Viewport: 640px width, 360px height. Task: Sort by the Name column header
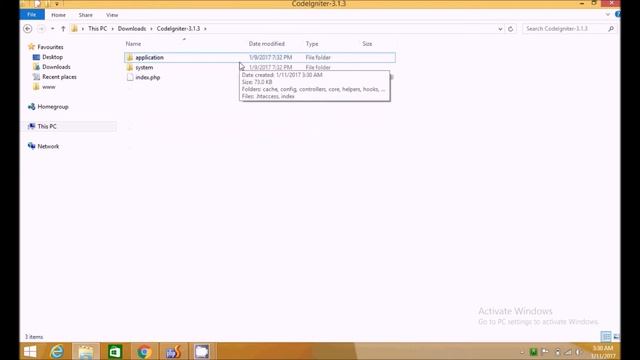tap(133, 44)
